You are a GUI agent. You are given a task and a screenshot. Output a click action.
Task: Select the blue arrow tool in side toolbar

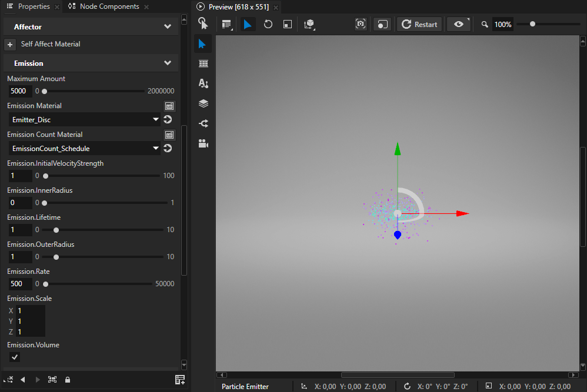(203, 44)
